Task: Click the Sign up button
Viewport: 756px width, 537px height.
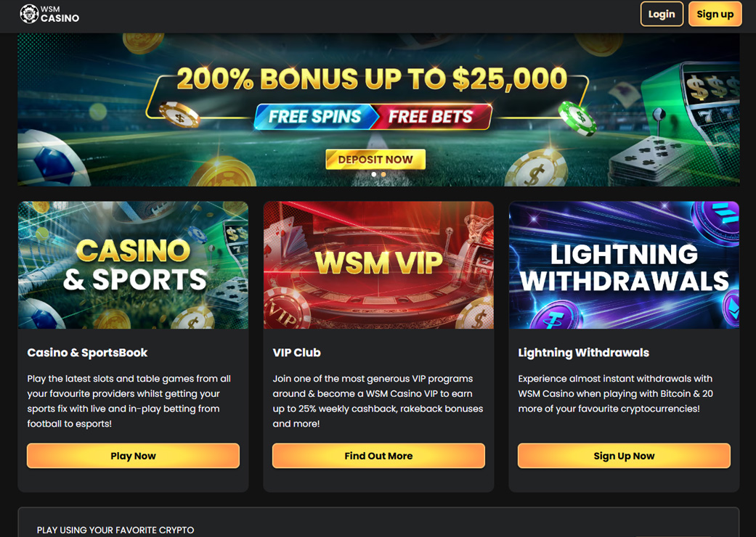Action: [715, 14]
